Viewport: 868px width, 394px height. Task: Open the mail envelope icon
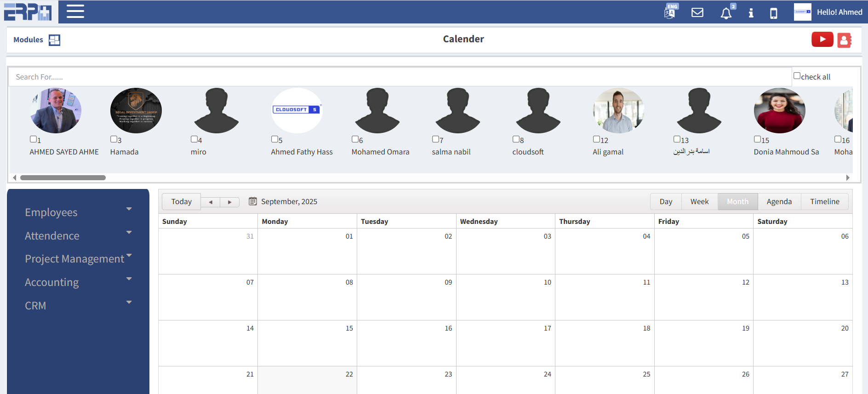pyautogui.click(x=697, y=12)
